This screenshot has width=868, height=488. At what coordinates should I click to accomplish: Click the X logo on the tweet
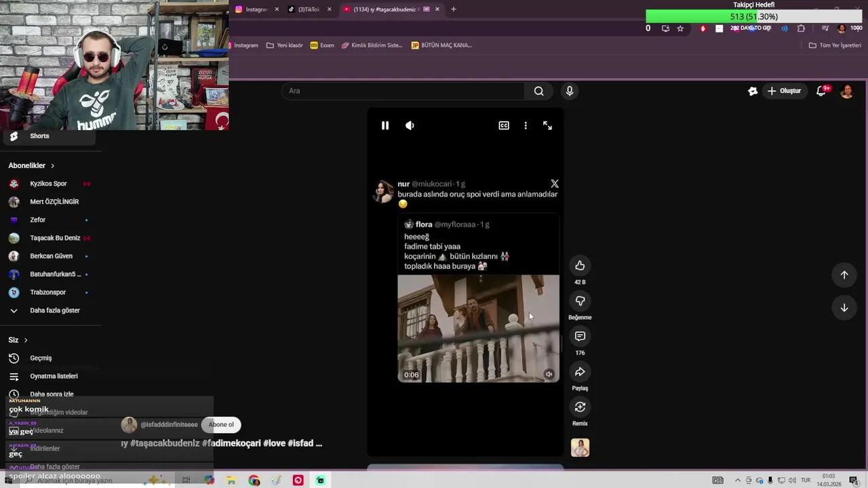[555, 184]
